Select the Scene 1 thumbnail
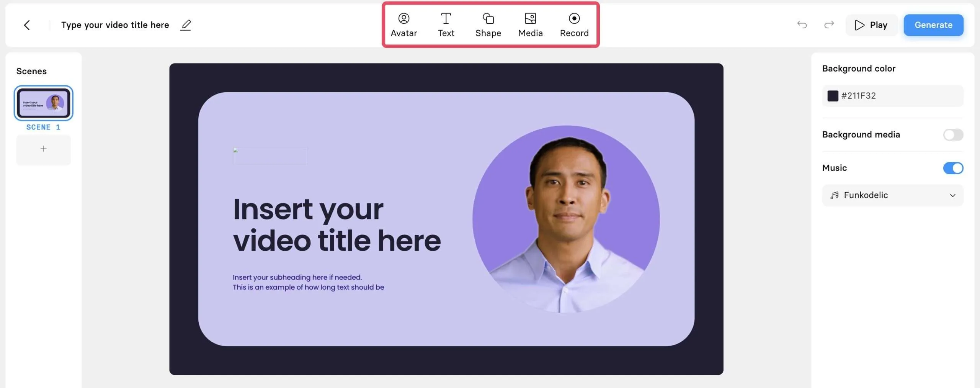The height and width of the screenshot is (388, 980). click(44, 103)
